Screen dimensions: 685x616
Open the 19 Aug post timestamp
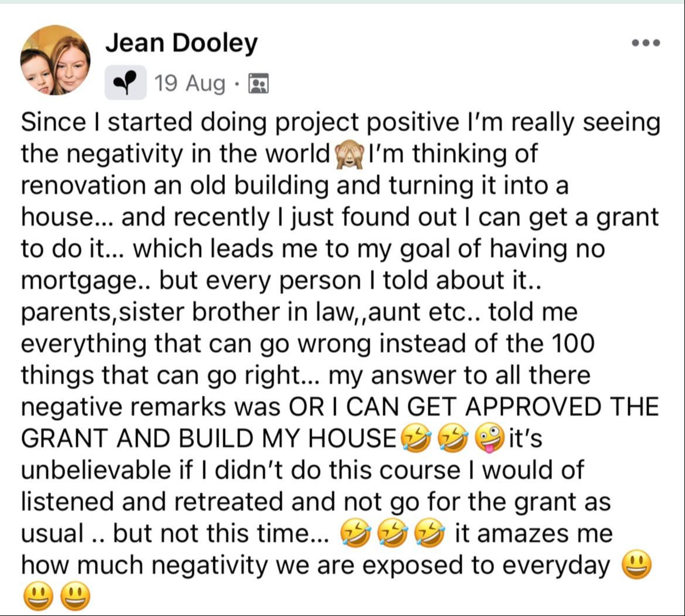(190, 83)
